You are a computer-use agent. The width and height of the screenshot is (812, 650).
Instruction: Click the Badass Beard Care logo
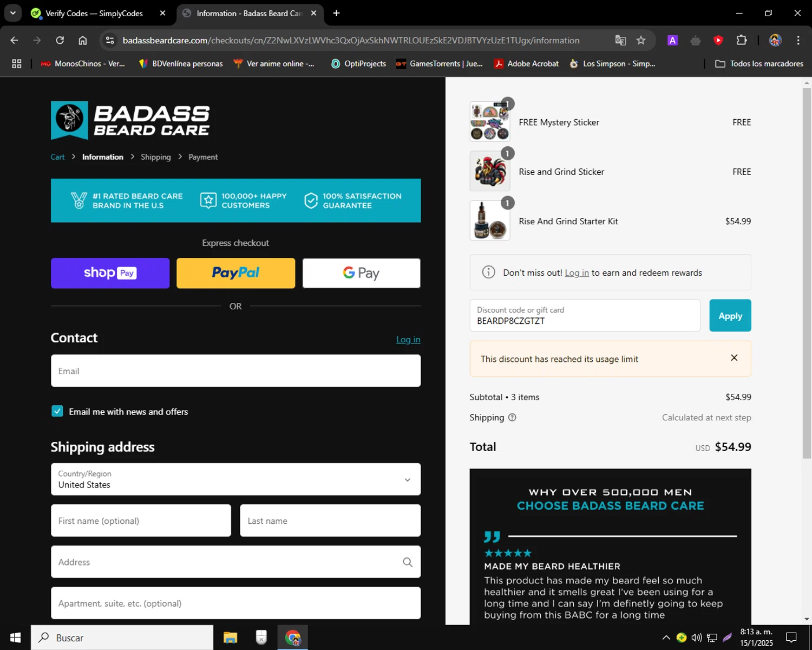(130, 120)
